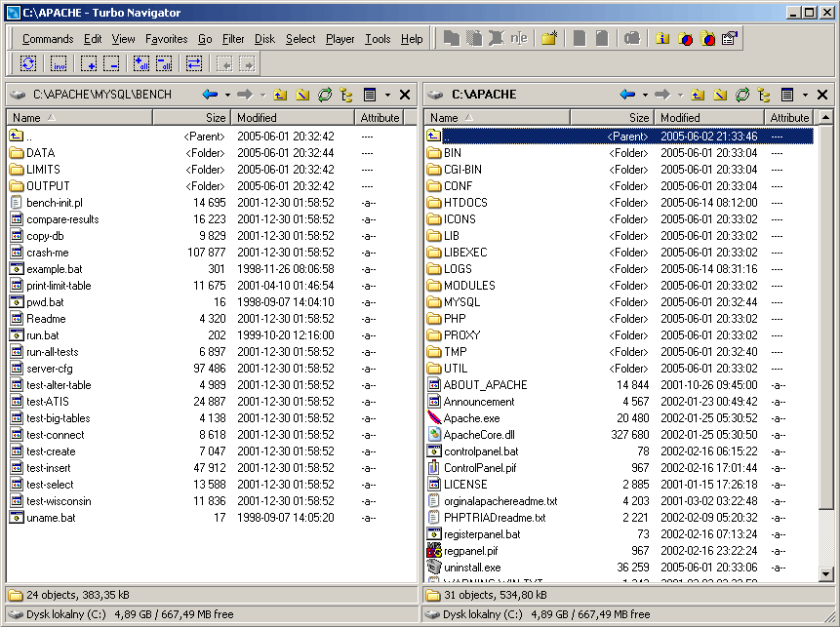Go to parent folder in BENCH panel
840x627 pixels.
click(x=280, y=95)
